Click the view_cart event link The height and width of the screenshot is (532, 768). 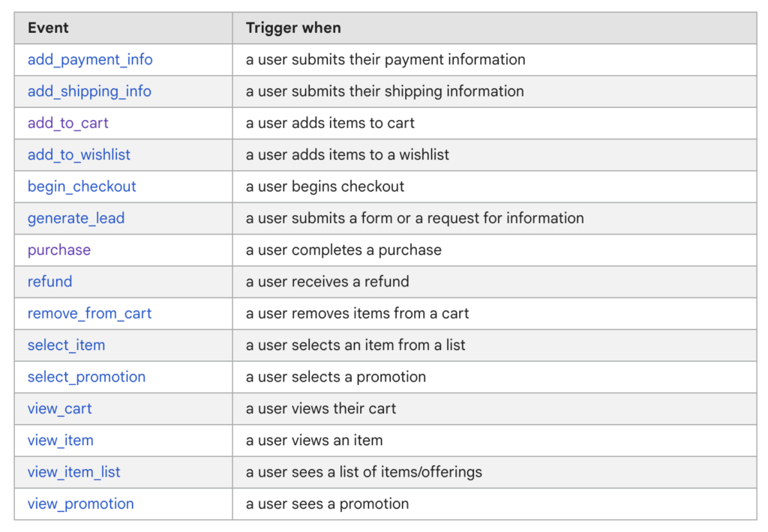tap(60, 409)
